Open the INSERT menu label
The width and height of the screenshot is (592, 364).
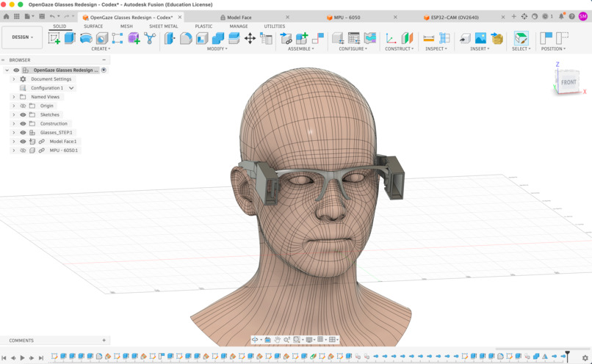click(x=480, y=48)
